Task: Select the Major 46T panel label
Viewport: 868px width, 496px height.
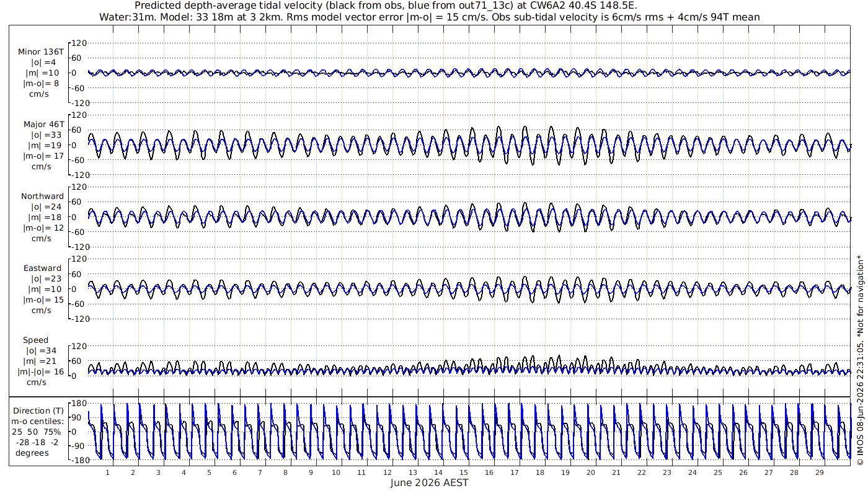Action: coord(43,124)
